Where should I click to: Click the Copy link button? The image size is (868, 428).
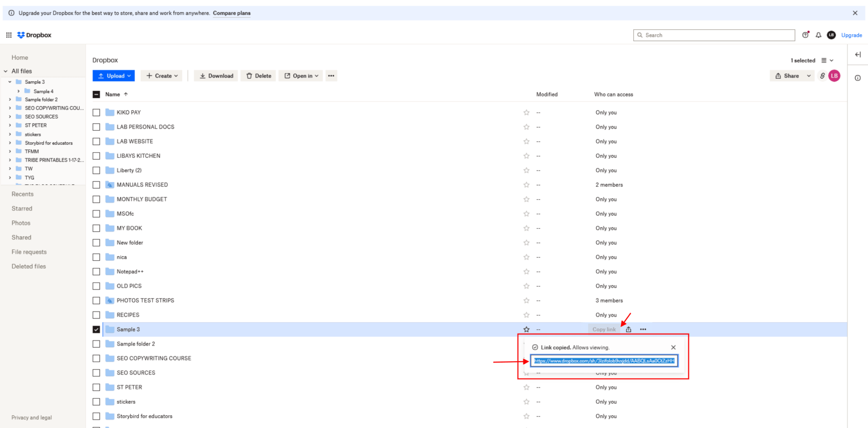pos(604,329)
